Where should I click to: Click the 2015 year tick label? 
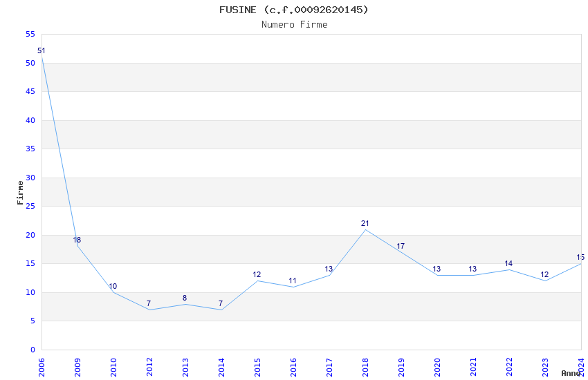257,368
